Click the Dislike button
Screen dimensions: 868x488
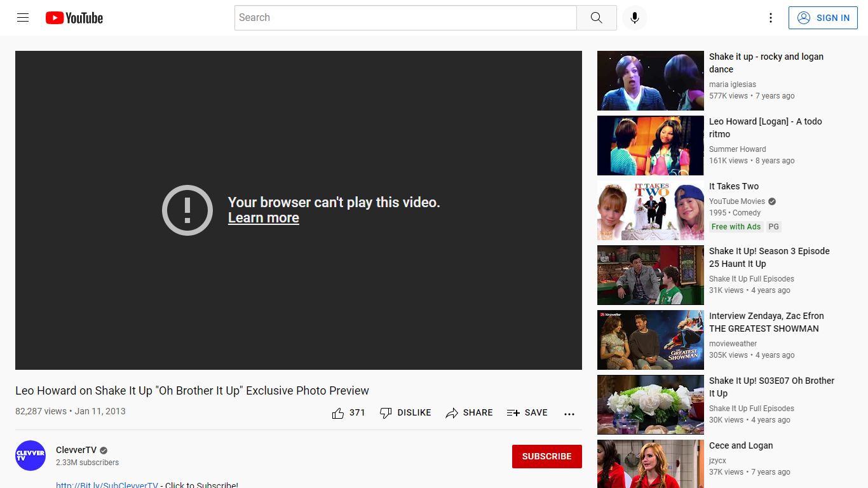click(x=405, y=413)
